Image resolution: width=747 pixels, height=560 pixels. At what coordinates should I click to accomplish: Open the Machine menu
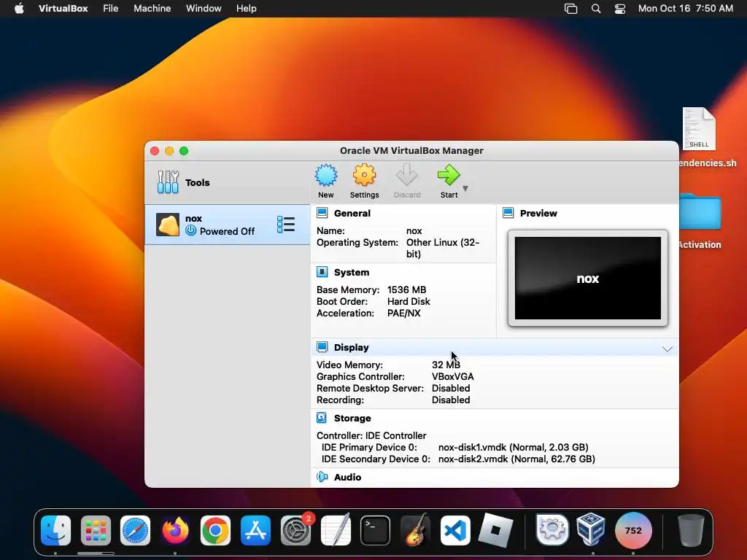tap(152, 8)
